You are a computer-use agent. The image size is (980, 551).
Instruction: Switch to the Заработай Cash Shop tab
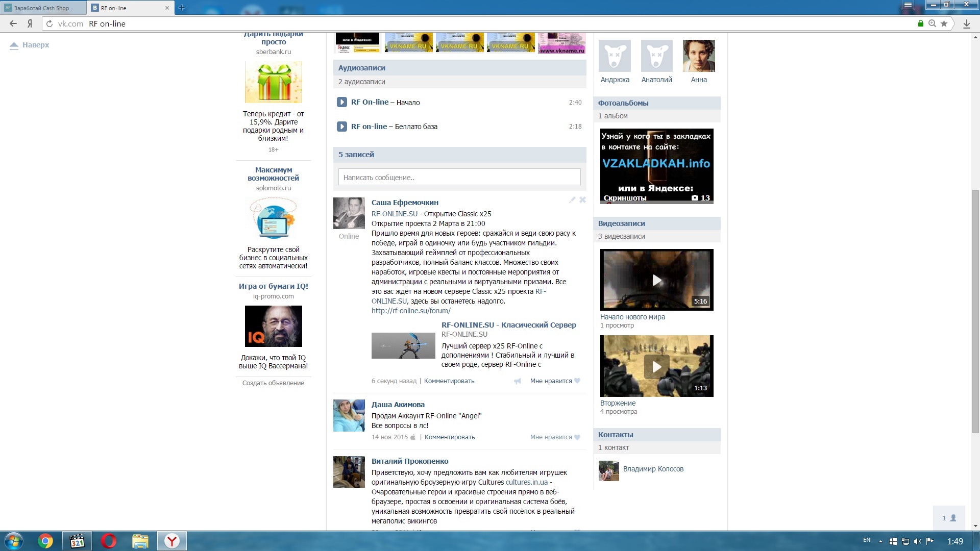[44, 8]
